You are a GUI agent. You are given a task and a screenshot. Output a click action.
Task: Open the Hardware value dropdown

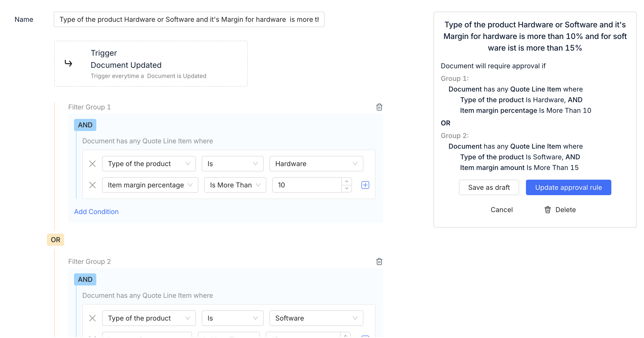316,164
